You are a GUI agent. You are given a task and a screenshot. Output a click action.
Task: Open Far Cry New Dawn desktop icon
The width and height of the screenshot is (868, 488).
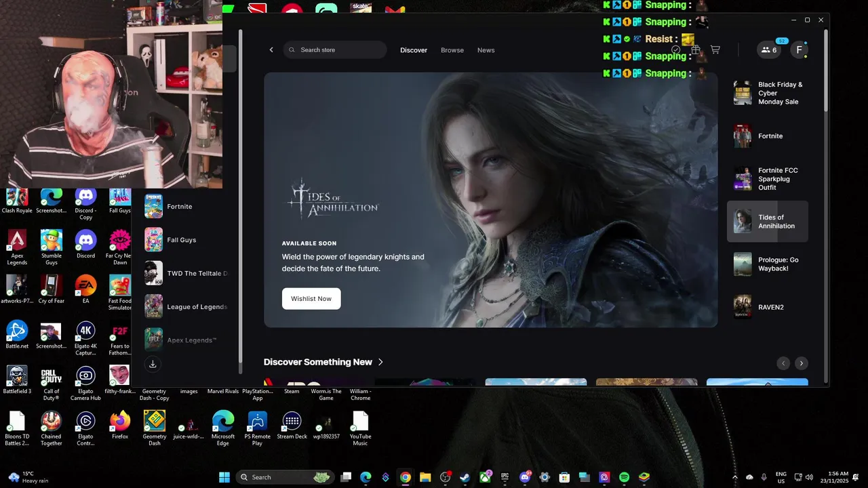point(120,247)
